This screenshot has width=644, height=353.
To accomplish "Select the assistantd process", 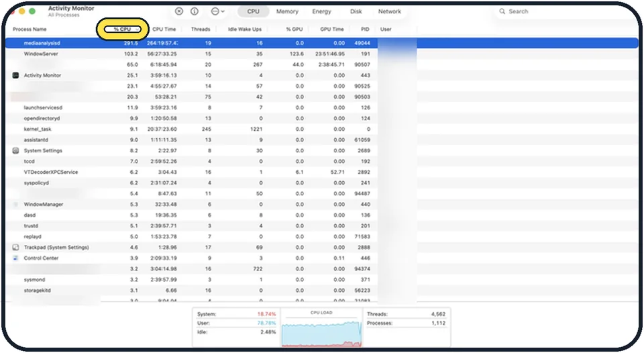I will pyautogui.click(x=321, y=140).
